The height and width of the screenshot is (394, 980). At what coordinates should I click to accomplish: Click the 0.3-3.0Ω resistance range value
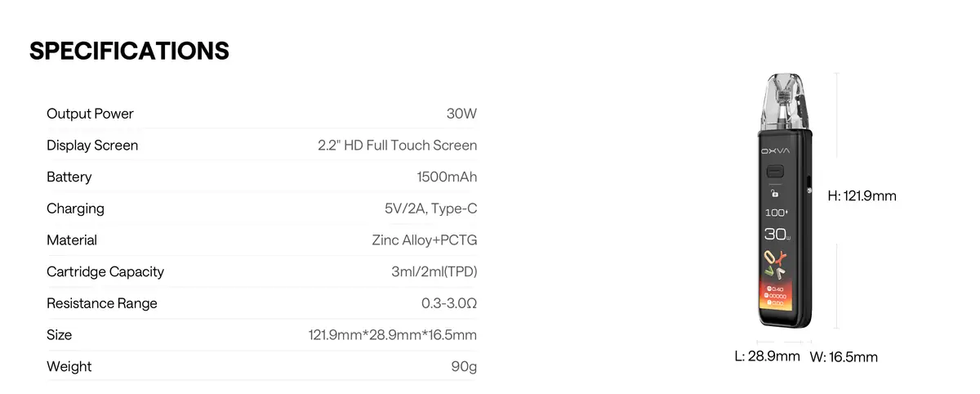(x=444, y=303)
